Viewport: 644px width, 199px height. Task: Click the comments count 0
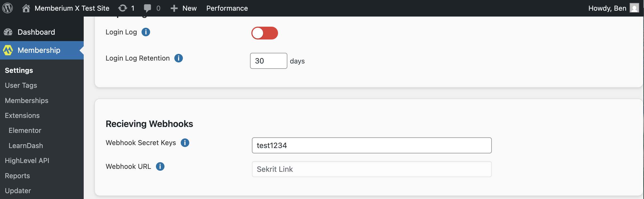point(158,8)
